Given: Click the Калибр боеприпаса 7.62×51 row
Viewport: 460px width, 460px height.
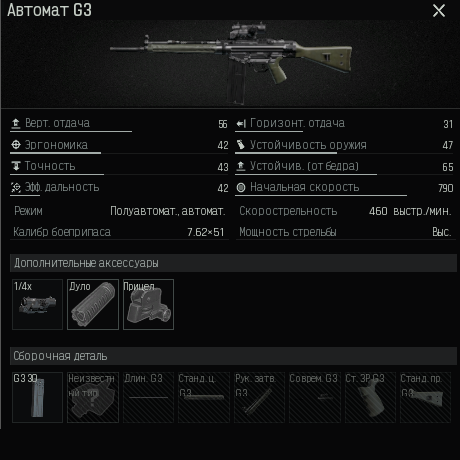Looking at the screenshot, I should 119,232.
